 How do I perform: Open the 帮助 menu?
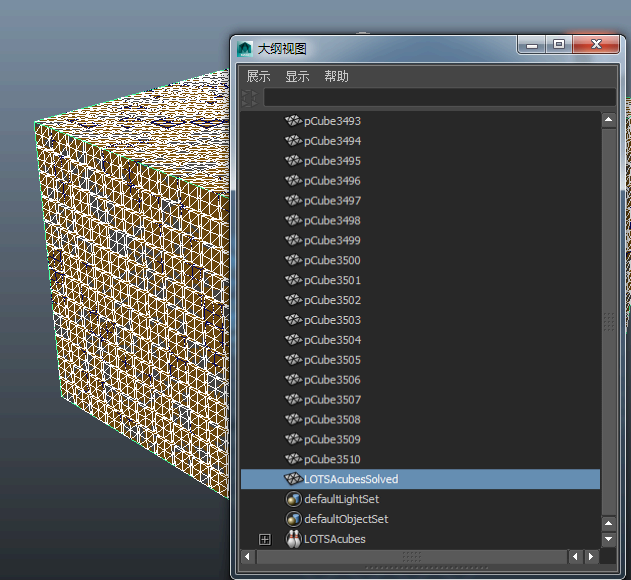pos(336,76)
